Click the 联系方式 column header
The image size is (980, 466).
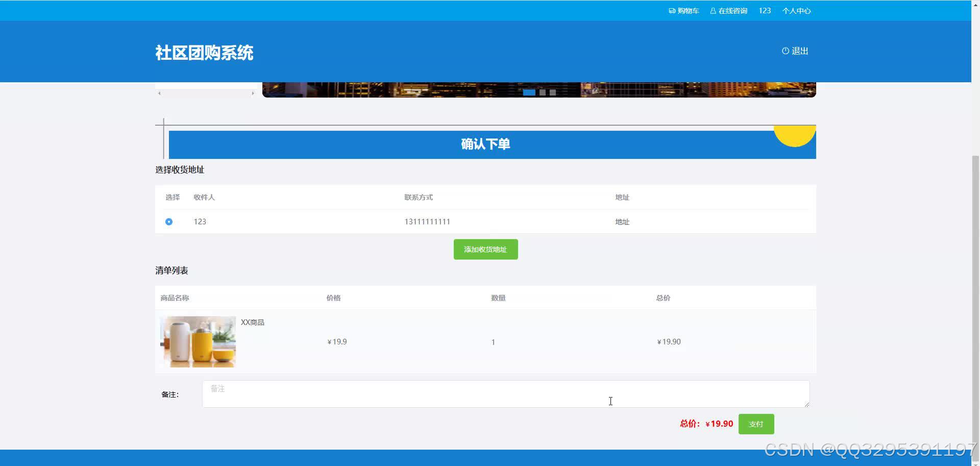coord(419,197)
